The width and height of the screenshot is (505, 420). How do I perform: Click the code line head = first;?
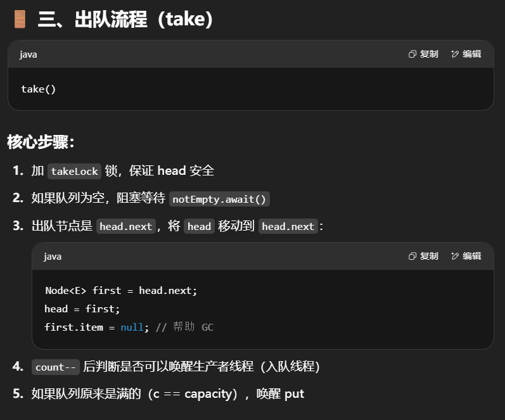pyautogui.click(x=82, y=309)
